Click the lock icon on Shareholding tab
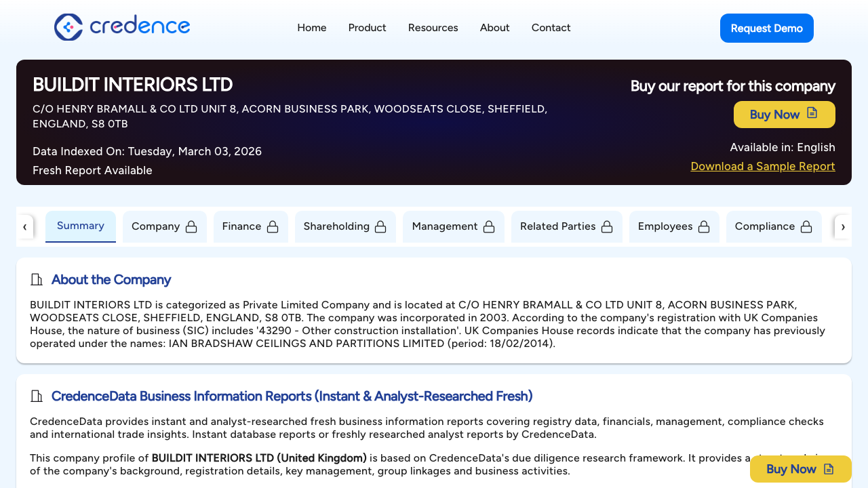The image size is (868, 488). click(380, 226)
